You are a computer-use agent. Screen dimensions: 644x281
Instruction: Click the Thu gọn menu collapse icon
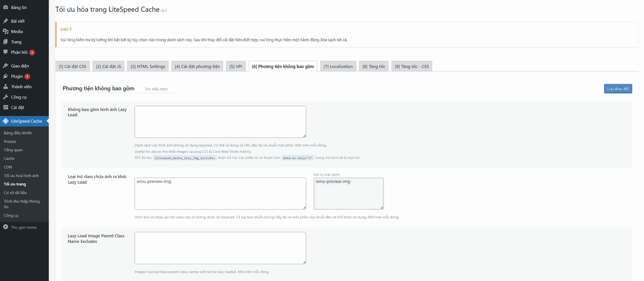[x=5, y=227]
